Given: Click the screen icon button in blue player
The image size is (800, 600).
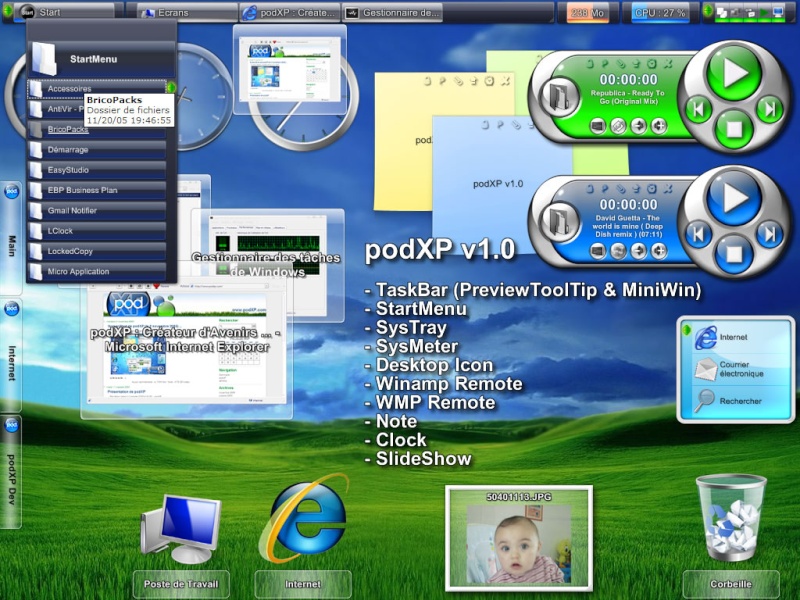Looking at the screenshot, I should [597, 251].
